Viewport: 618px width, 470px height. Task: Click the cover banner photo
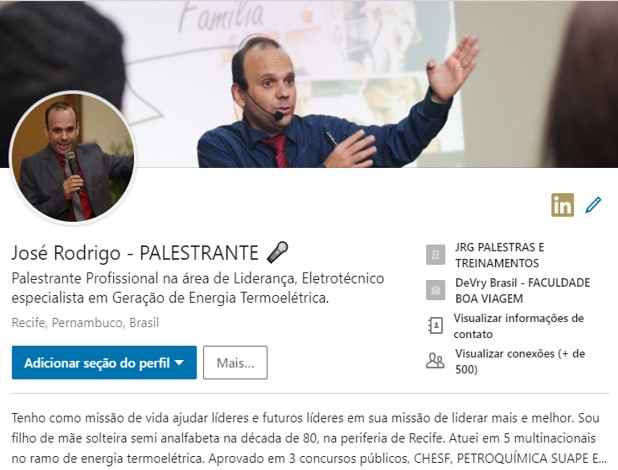[x=309, y=84]
